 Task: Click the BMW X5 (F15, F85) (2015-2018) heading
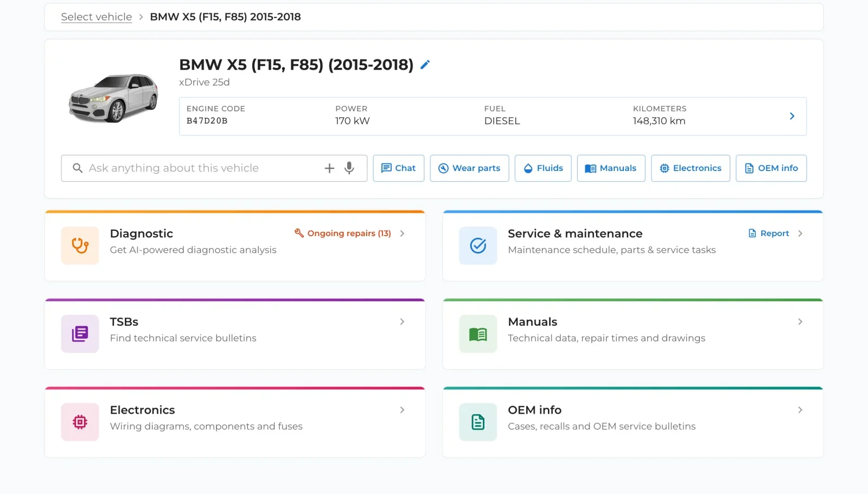pyautogui.click(x=296, y=65)
